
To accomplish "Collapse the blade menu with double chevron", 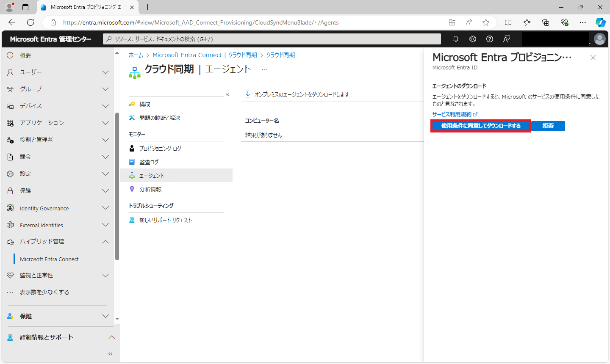I will coord(227,94).
